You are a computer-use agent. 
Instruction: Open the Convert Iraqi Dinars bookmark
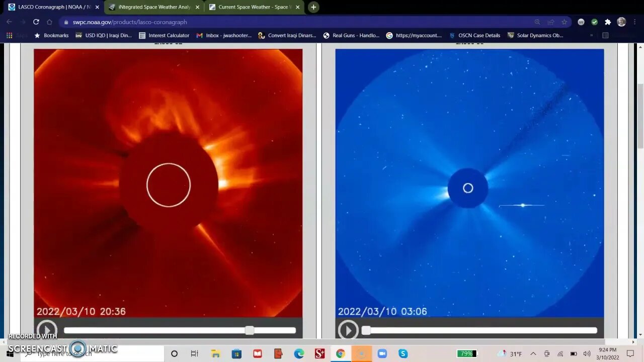pos(287,36)
